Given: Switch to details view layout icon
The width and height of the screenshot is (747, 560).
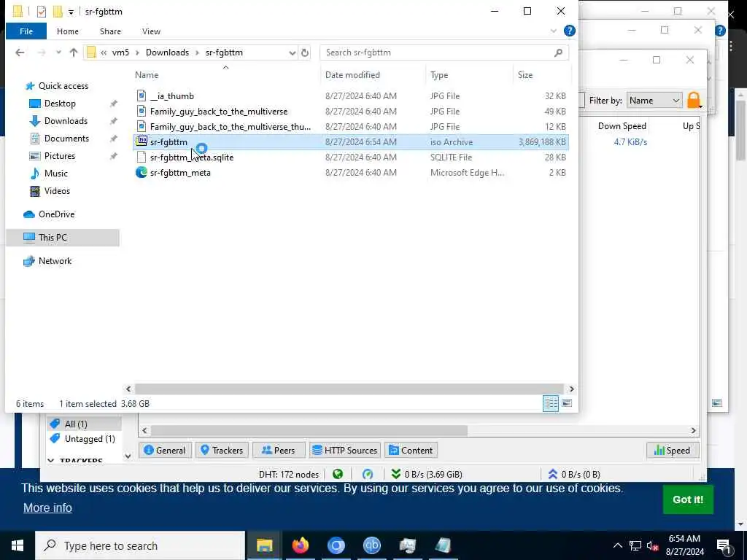Looking at the screenshot, I should pos(551,403).
